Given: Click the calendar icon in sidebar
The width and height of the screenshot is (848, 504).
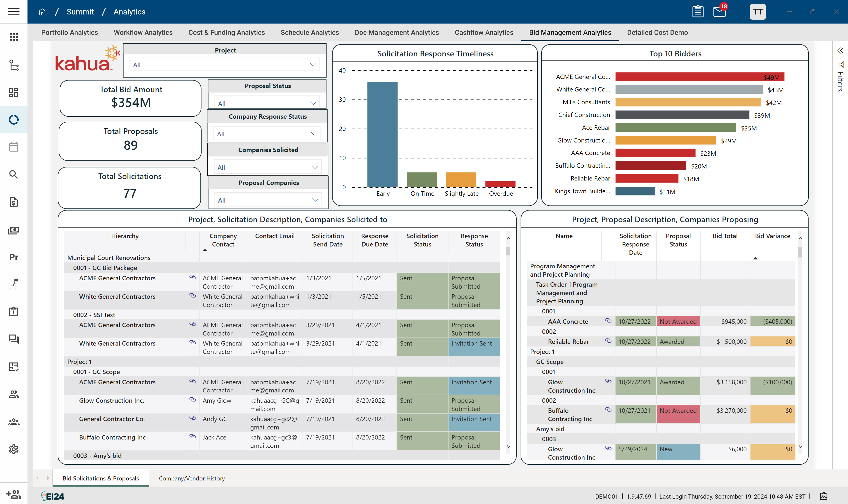Looking at the screenshot, I should coord(13,147).
